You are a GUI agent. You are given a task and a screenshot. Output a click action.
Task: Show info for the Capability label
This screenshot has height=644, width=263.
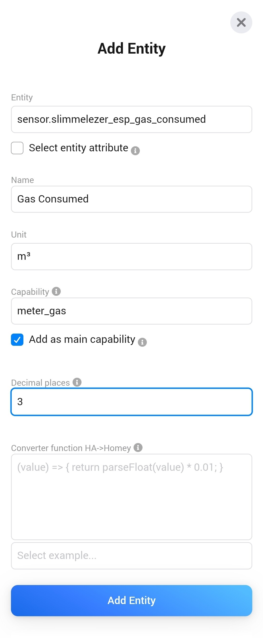point(56,291)
